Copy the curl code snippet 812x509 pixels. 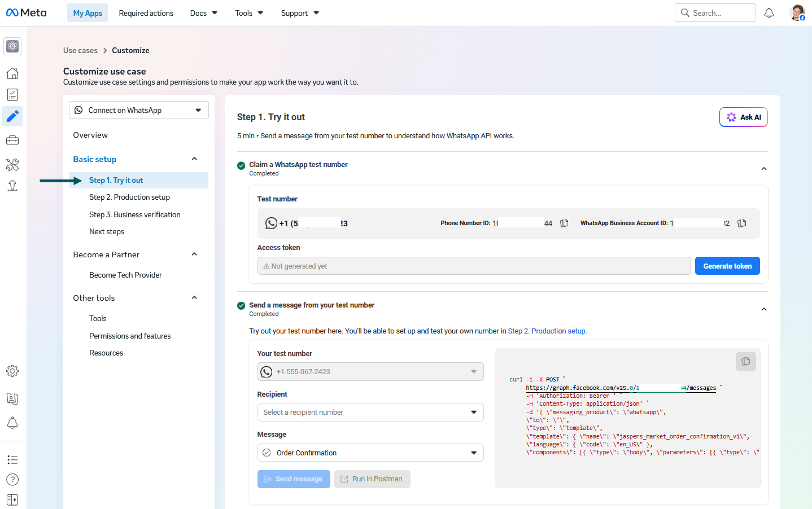tap(746, 361)
